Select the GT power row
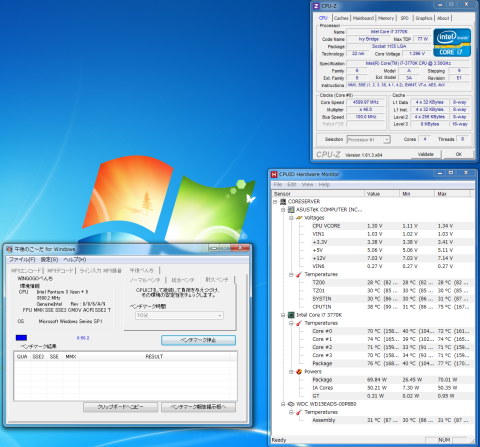The image size is (480, 447). [393, 396]
